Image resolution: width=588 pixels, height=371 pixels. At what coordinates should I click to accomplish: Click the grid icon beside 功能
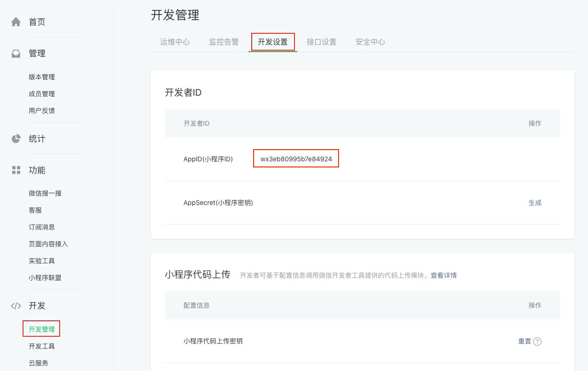pos(16,170)
